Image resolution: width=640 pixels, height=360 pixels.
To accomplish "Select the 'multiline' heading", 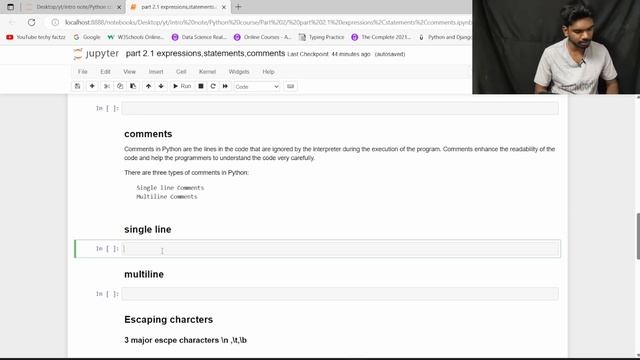I will coord(144,274).
